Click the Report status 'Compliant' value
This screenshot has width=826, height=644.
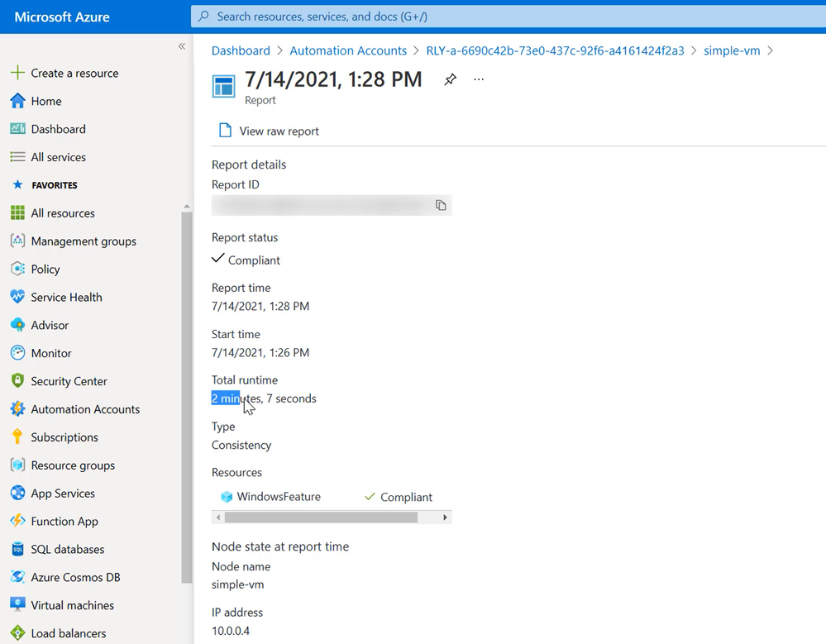click(246, 260)
